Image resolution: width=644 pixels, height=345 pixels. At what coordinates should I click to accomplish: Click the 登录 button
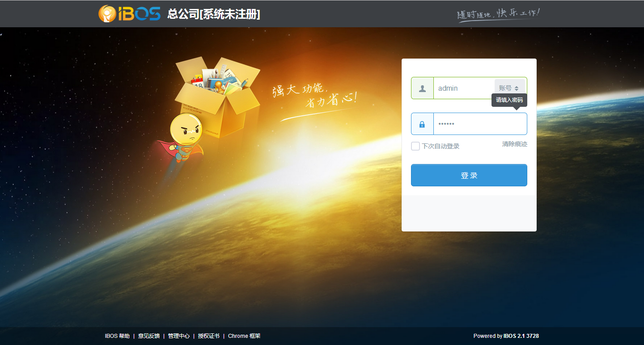click(x=469, y=175)
